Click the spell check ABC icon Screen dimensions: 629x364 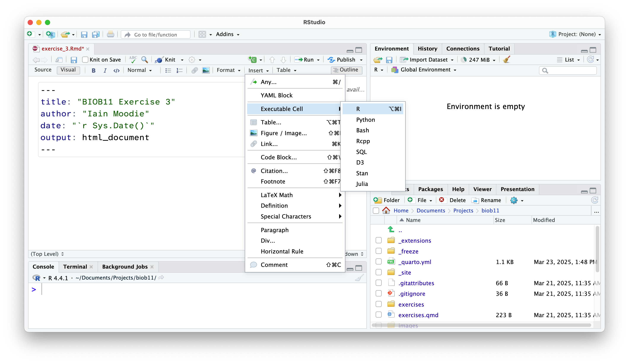pos(133,60)
